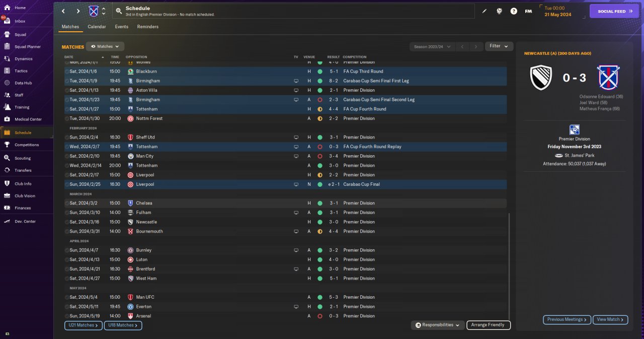Click the Arrange Friendly button
The height and width of the screenshot is (339, 644).
coord(488,325)
